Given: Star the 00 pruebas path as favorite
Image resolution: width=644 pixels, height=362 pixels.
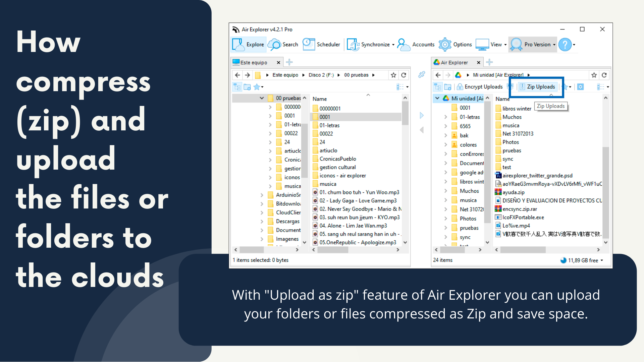Looking at the screenshot, I should pyautogui.click(x=393, y=75).
